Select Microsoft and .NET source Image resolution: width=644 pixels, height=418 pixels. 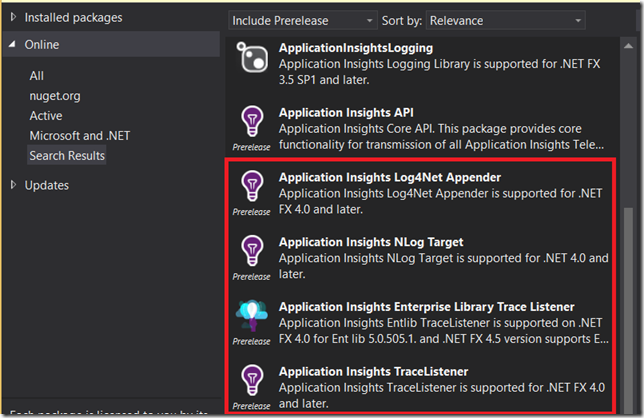[80, 136]
